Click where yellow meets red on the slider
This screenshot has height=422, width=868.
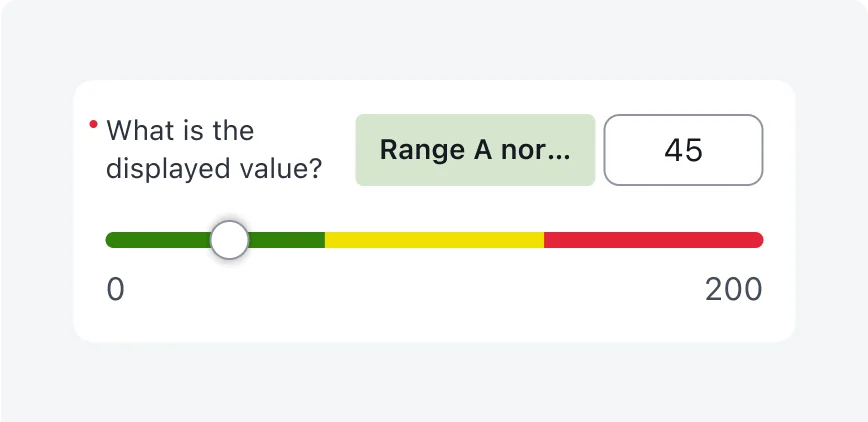(x=544, y=240)
